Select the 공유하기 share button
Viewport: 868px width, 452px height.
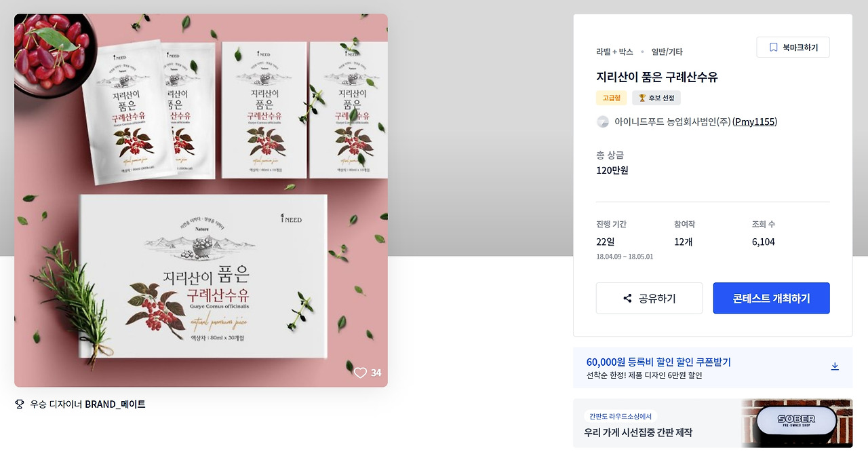(649, 299)
